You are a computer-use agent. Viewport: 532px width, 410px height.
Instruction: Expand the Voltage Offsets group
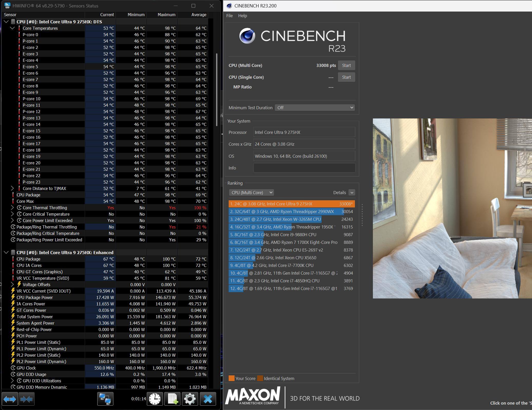coord(12,285)
